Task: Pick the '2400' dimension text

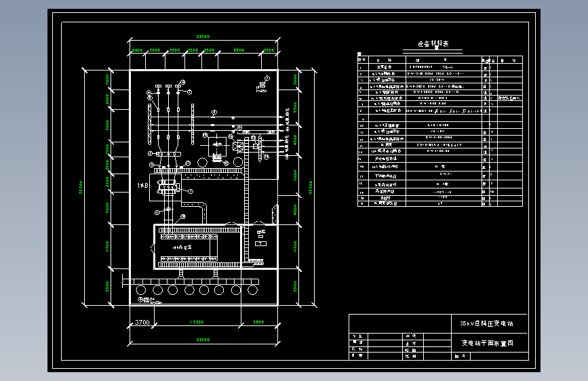Action: [137, 50]
